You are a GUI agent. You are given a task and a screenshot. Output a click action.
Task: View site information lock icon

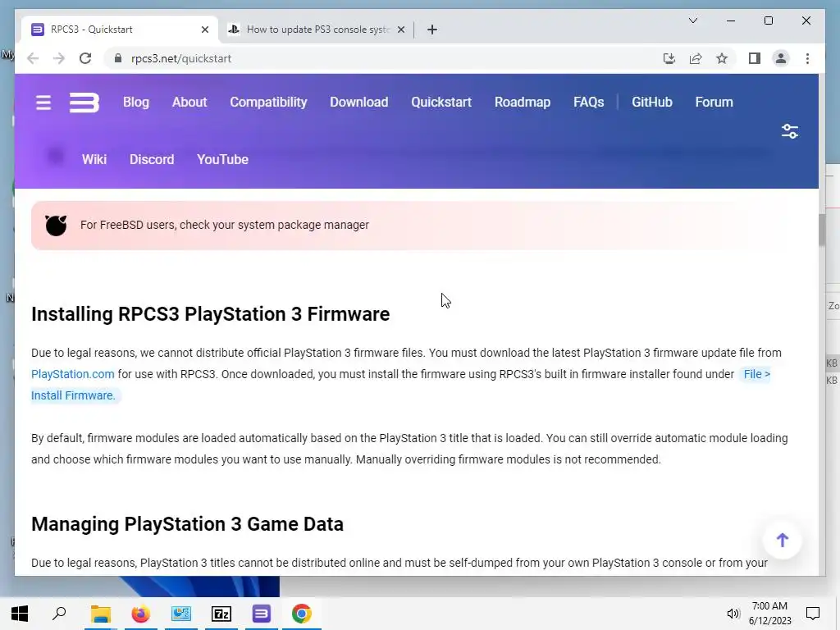118,58
